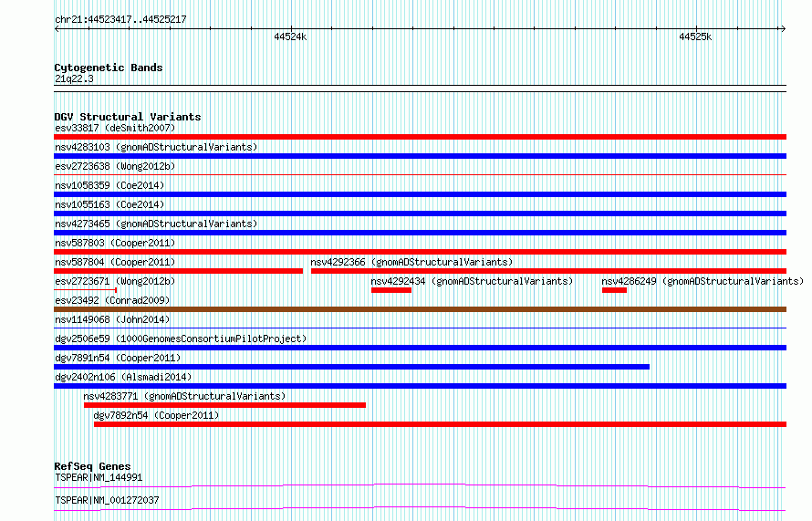The width and height of the screenshot is (812, 521).
Task: Click the 21q22.3 band label
Action: [x=74, y=78]
